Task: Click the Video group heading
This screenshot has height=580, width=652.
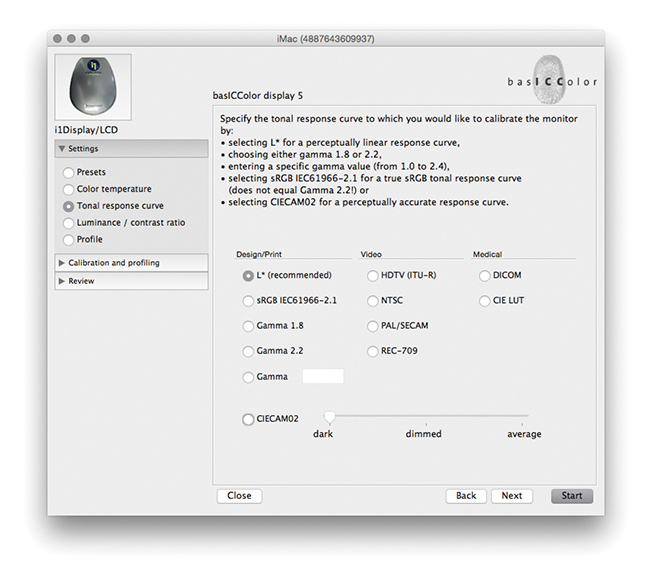Action: 371,254
